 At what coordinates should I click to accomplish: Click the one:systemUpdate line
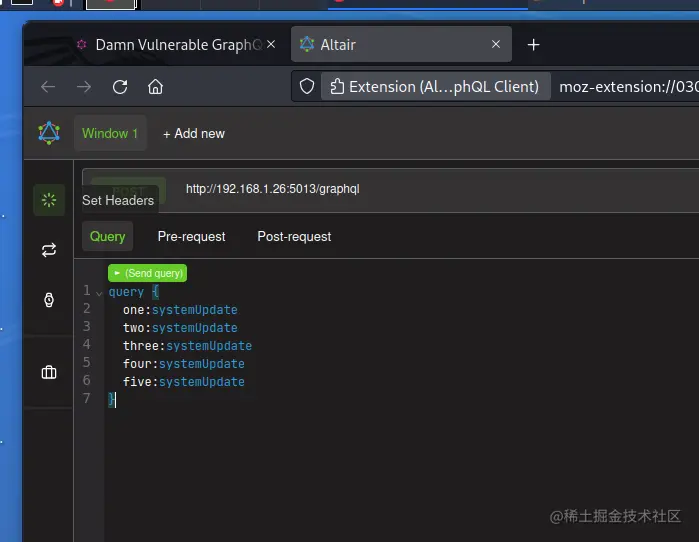(180, 310)
